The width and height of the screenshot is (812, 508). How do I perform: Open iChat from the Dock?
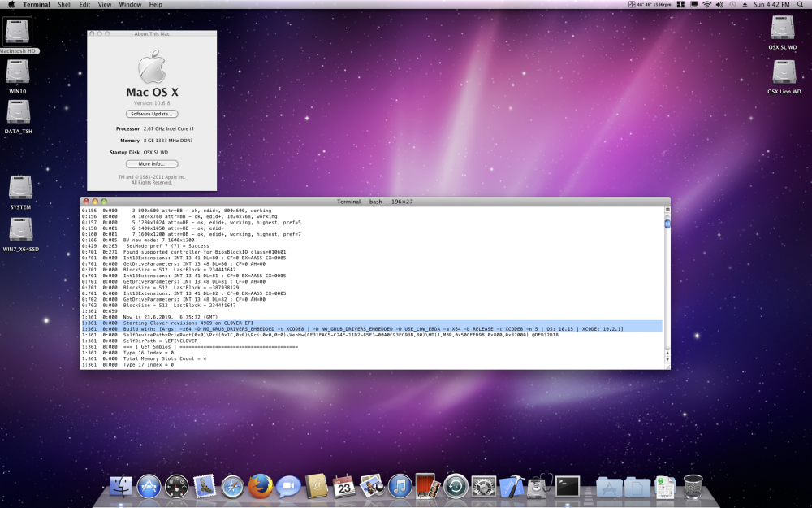click(288, 487)
